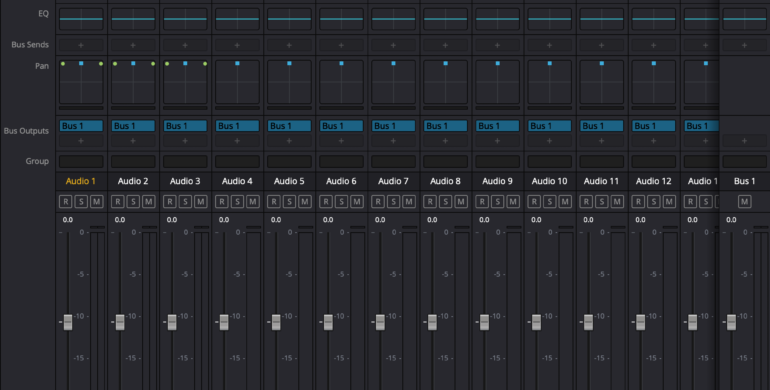Click the Audio 5 fader handle
The height and width of the screenshot is (390, 770).
(x=276, y=322)
